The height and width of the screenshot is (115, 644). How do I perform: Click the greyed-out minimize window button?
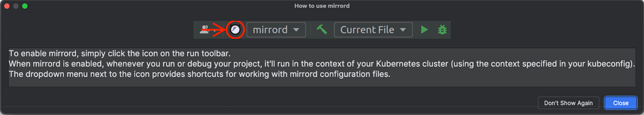tap(16, 6)
